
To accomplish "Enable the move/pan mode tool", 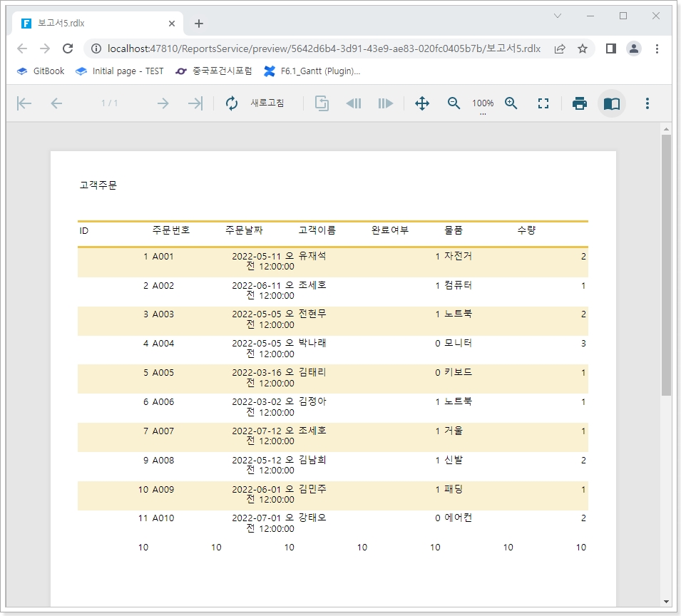I will pyautogui.click(x=422, y=103).
